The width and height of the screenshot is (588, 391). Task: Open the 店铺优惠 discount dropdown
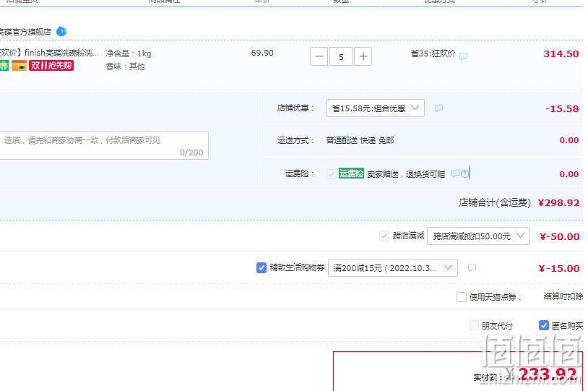pos(376,108)
